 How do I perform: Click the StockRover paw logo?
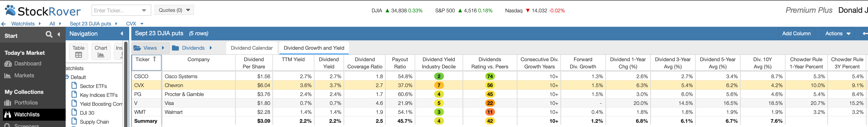click(10, 10)
